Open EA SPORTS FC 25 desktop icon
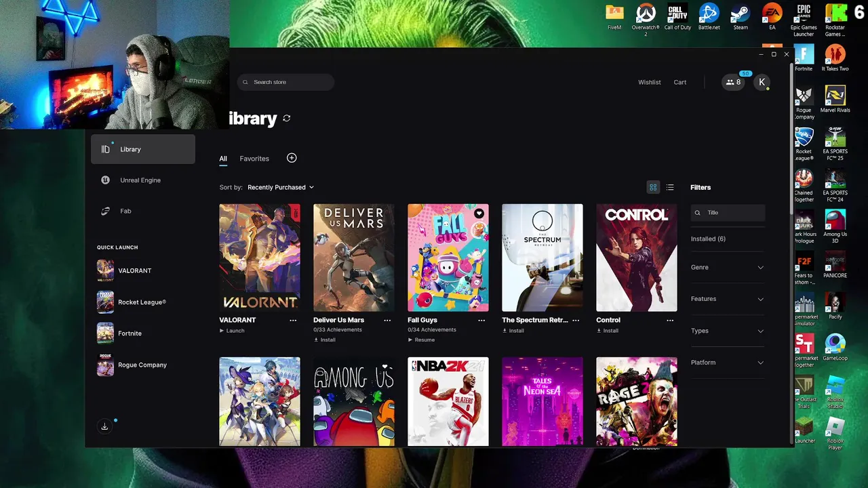 835,144
